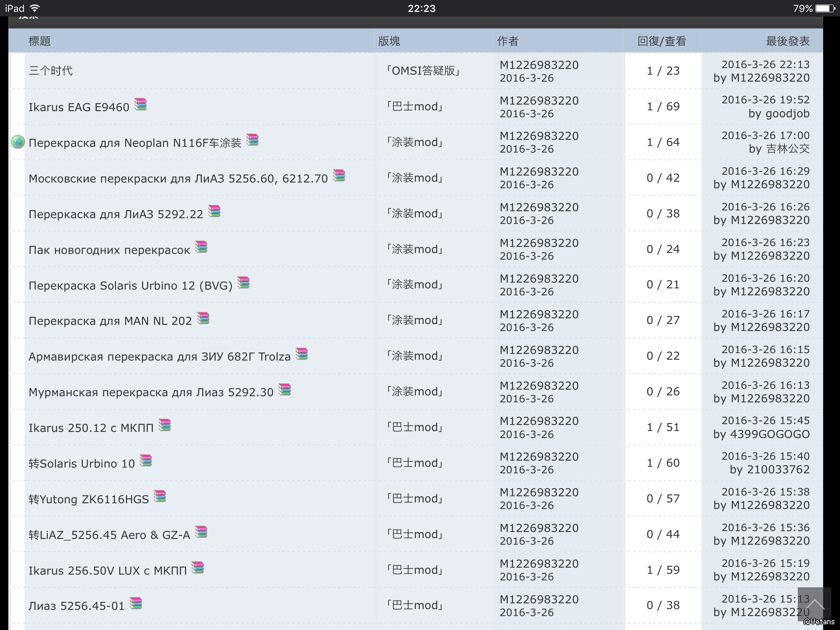Tap battery indicator in status bar

[825, 8]
